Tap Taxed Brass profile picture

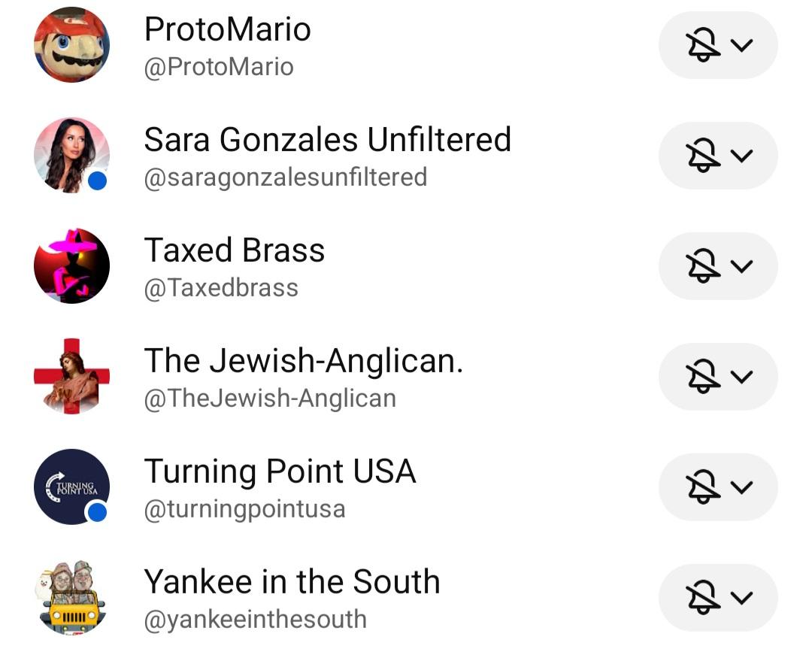(x=71, y=266)
